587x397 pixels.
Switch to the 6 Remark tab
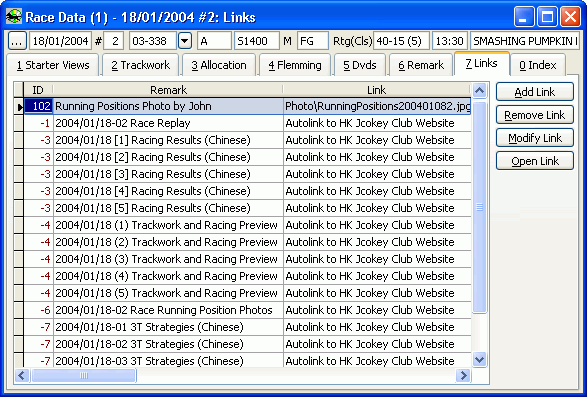pos(421,65)
